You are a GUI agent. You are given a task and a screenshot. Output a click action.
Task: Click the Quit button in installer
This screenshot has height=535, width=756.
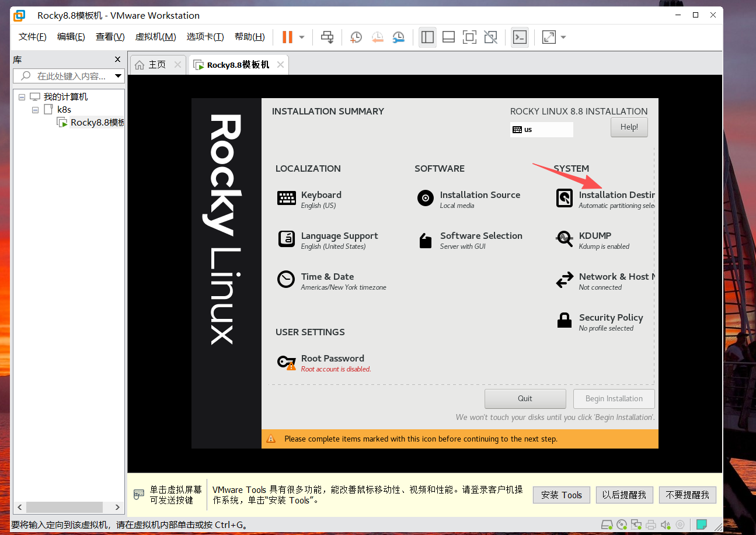pyautogui.click(x=525, y=399)
